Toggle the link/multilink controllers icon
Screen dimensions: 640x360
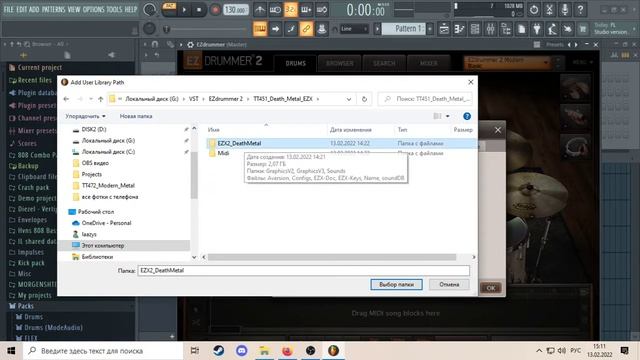click(306, 29)
